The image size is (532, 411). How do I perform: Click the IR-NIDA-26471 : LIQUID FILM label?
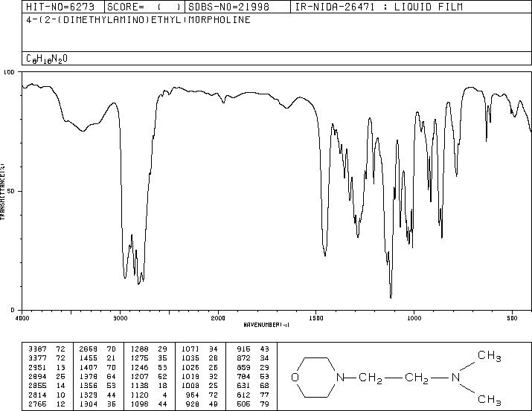[379, 7]
